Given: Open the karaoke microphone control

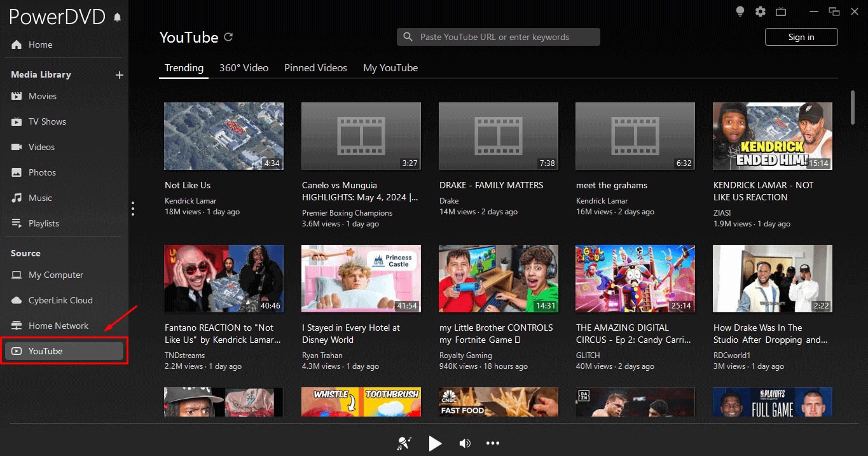Looking at the screenshot, I should pos(404,443).
